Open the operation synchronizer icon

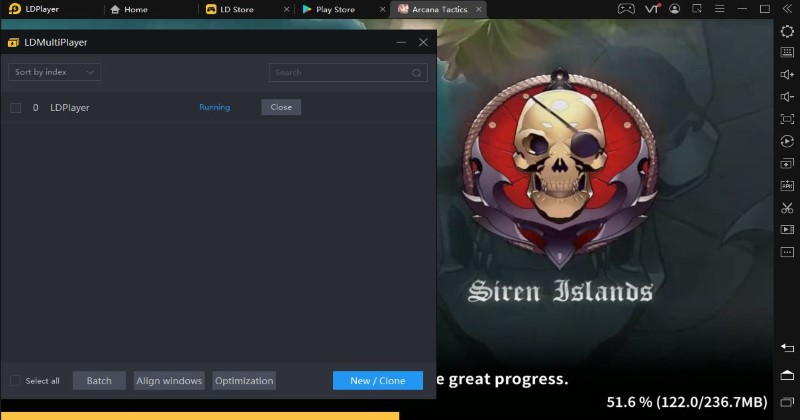tap(787, 141)
